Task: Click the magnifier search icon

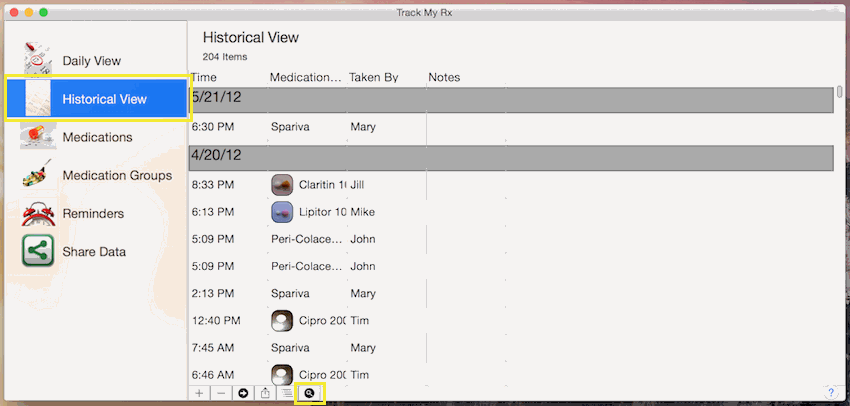Action: [x=310, y=394]
